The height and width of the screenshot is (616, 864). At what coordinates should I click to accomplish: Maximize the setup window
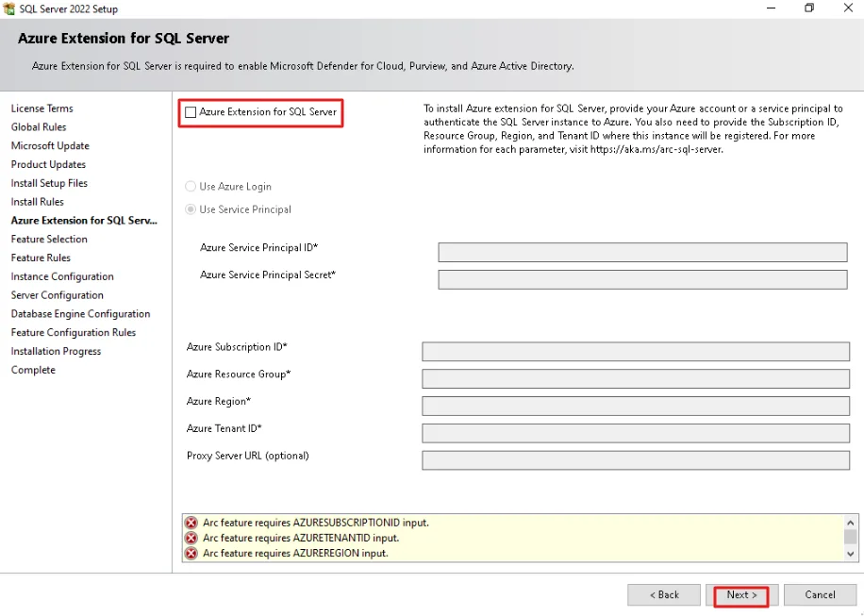pyautogui.click(x=809, y=8)
